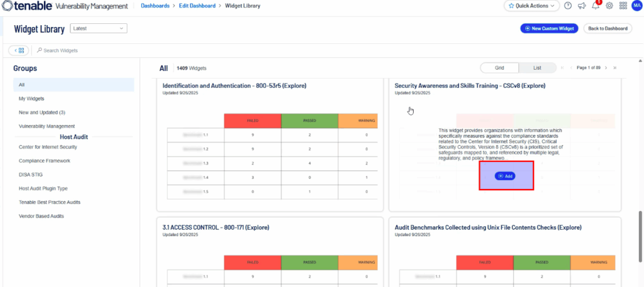Screen dimensions: 644x287
Task: Click the announcements megaphone icon
Action: 581,6
